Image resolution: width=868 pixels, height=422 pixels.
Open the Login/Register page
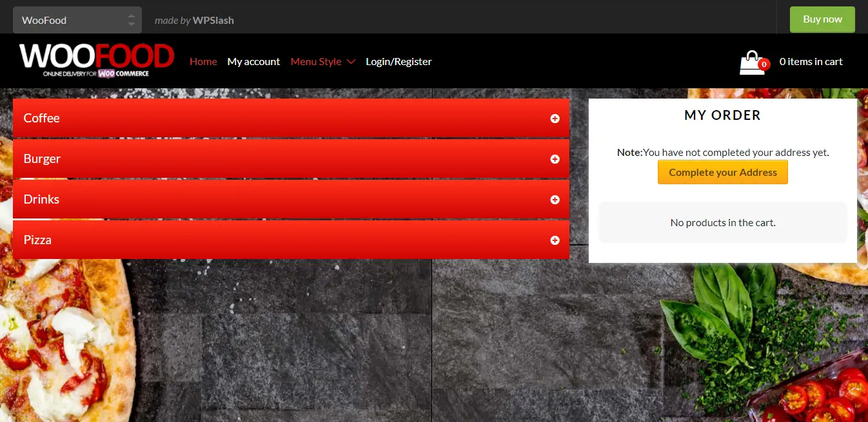click(399, 61)
